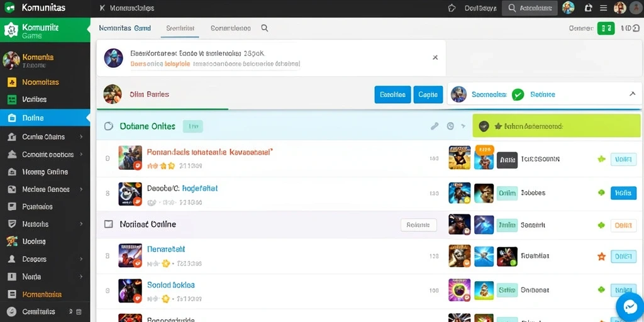This screenshot has width=644, height=322.
Task: Click the Olim Baries avatar
Action: (113, 94)
